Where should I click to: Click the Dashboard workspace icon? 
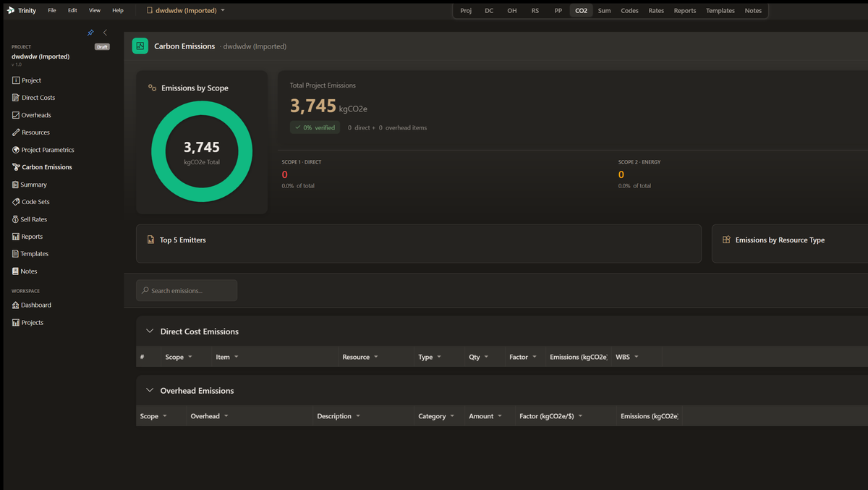(x=16, y=305)
